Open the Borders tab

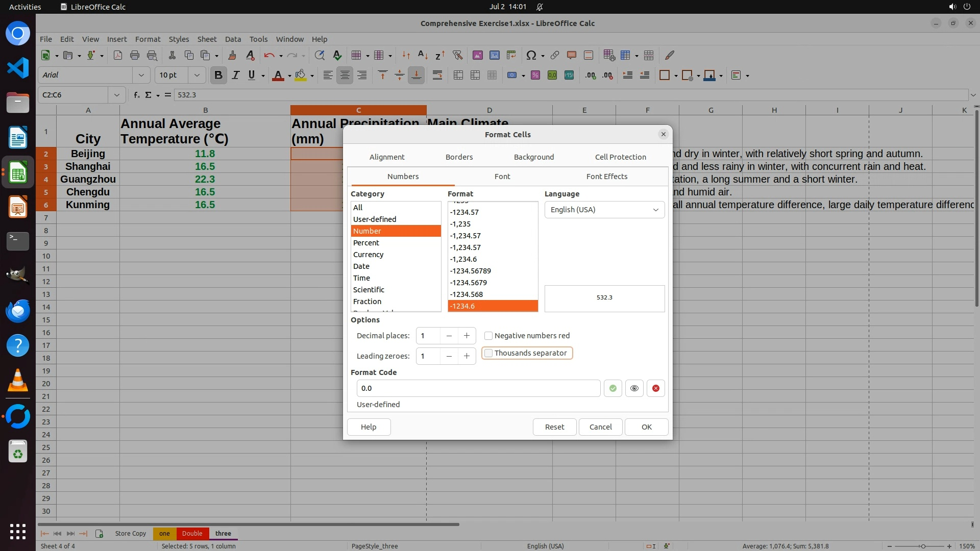point(459,157)
